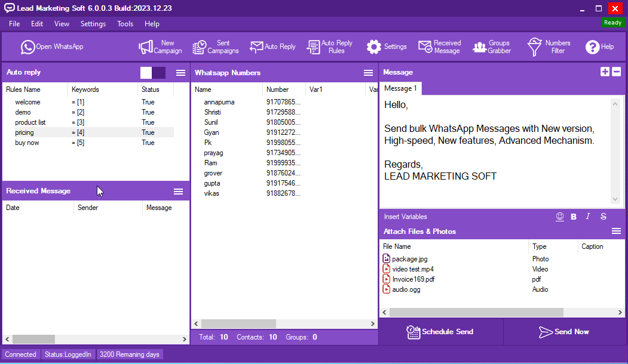Screen dimensions: 628x364
Task: Click into the message text area
Action: click(496, 151)
